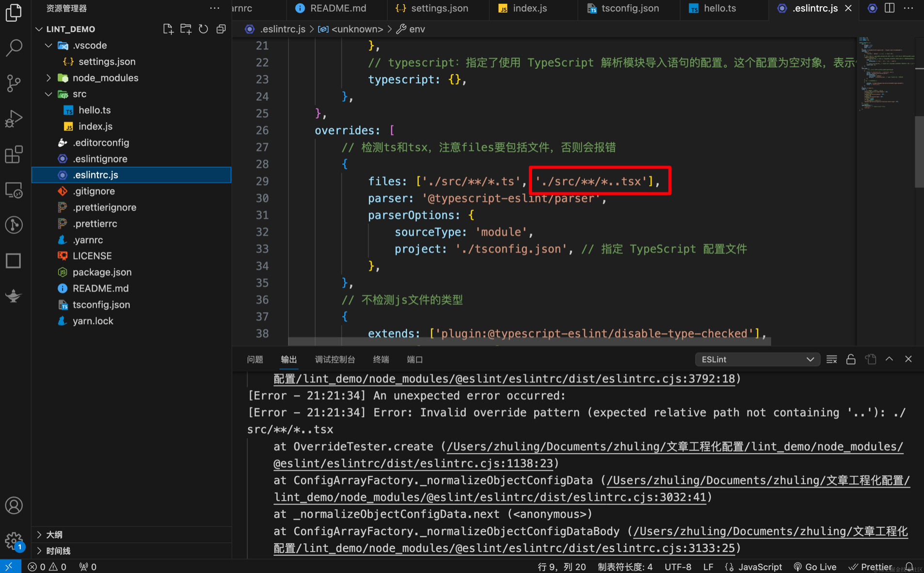This screenshot has width=924, height=573.
Task: Open .prettierrc in the file tree
Action: pyautogui.click(x=131, y=223)
